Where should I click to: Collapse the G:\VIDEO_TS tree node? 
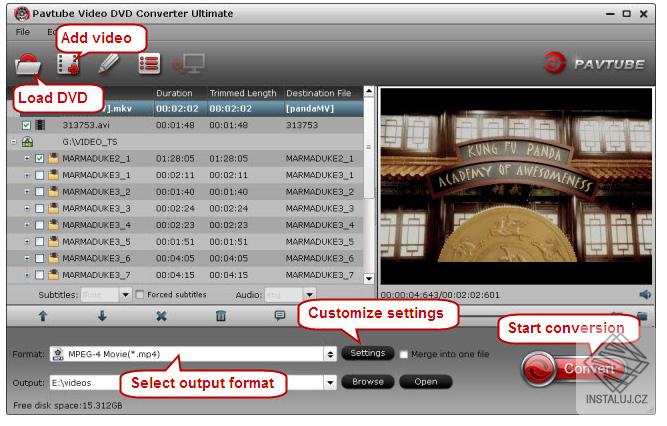[14, 141]
